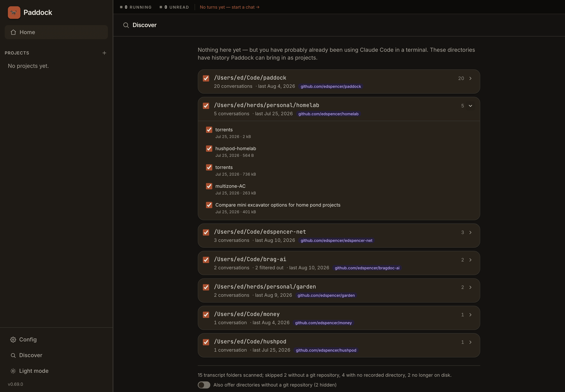565x392 pixels.
Task: Collapse the homelab directory conversations chevron
Action: point(470,106)
